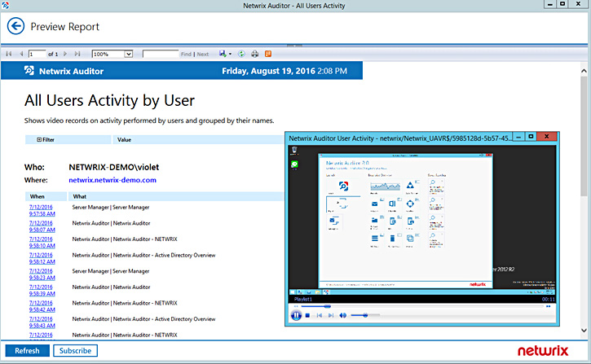Adjust the video volume slider
The height and width of the screenshot is (364, 591).
point(365,315)
